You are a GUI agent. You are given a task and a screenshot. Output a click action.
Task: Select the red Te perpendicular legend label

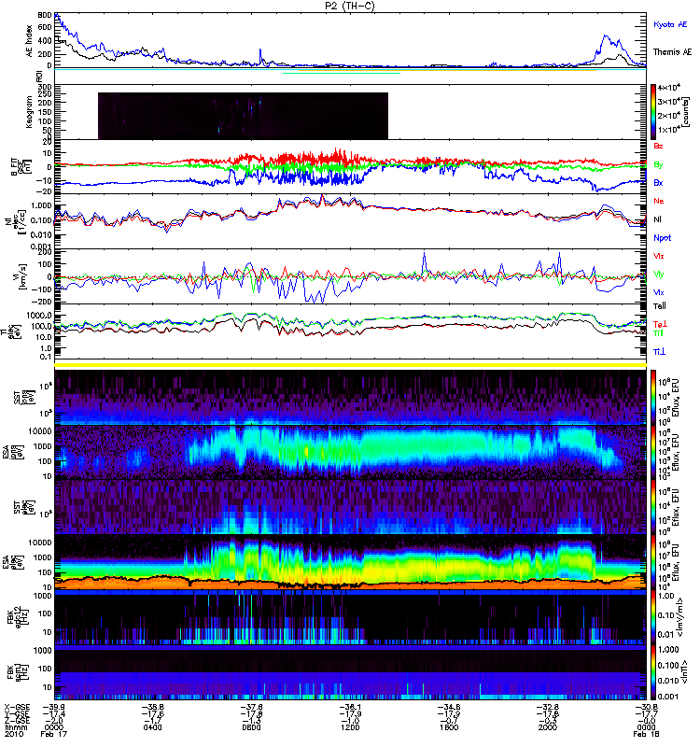pos(660,324)
